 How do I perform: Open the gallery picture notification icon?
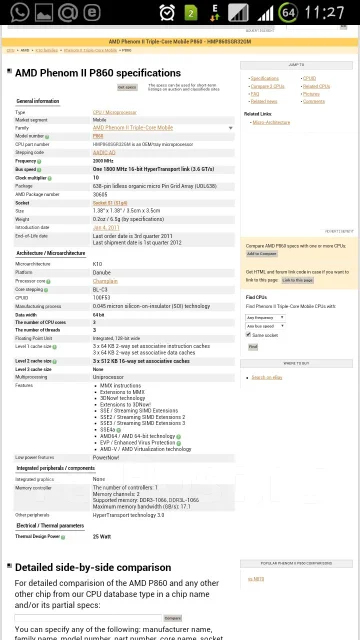click(44, 13)
